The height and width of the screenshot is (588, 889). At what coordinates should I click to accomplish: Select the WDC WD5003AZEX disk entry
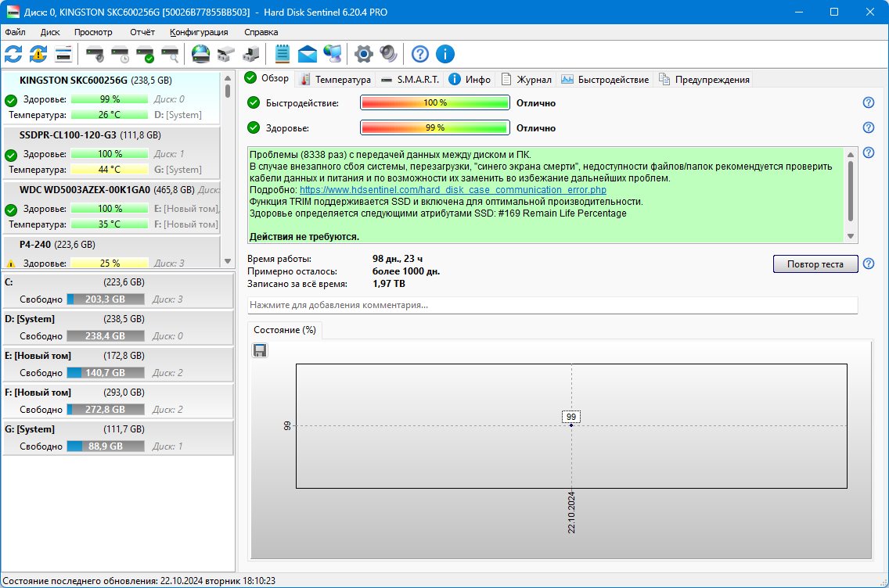click(x=112, y=206)
